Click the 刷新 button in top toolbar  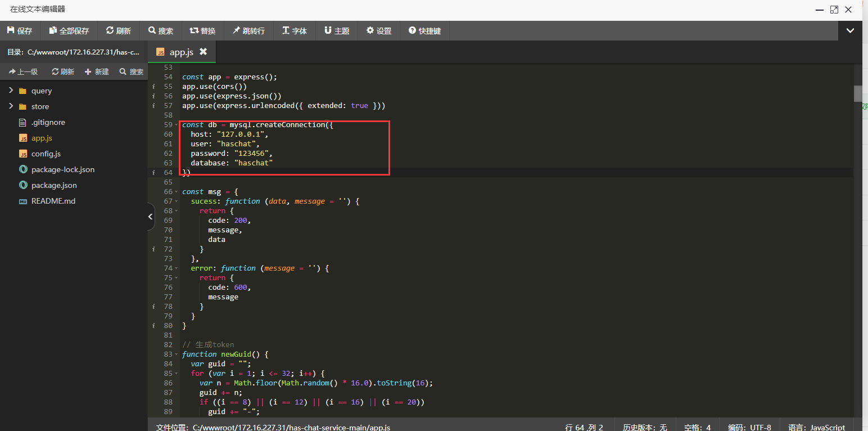click(x=118, y=31)
